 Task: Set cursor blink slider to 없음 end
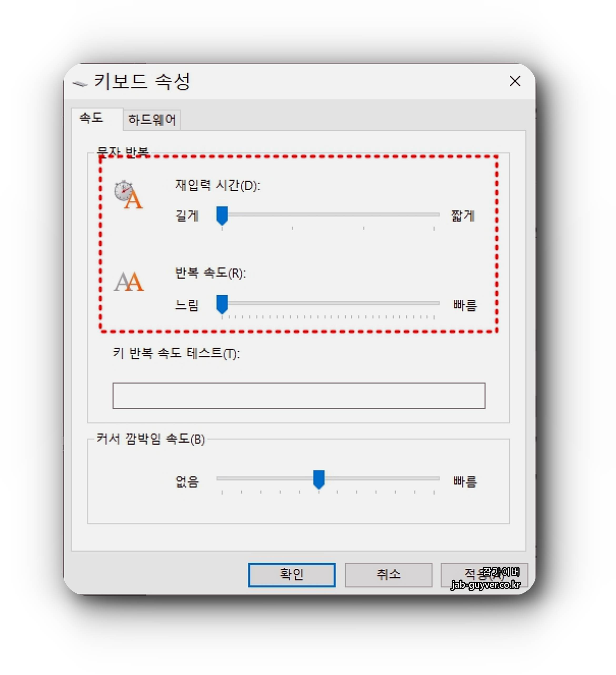[x=222, y=478]
